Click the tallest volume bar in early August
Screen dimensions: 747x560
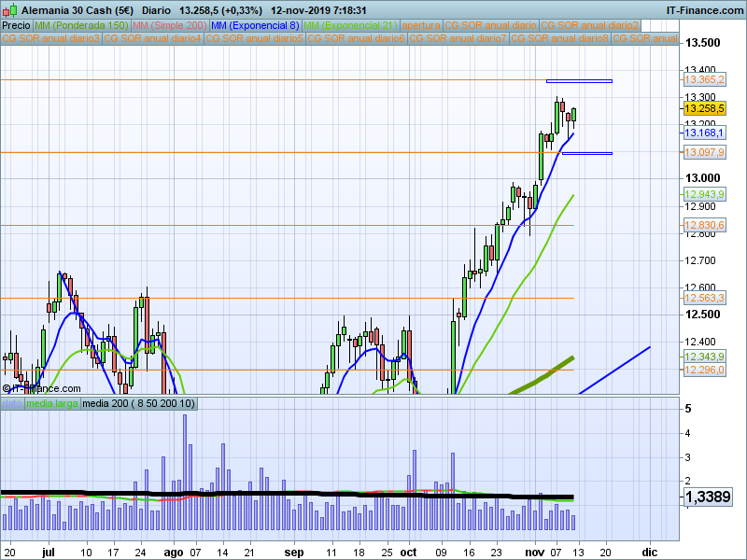point(185,471)
